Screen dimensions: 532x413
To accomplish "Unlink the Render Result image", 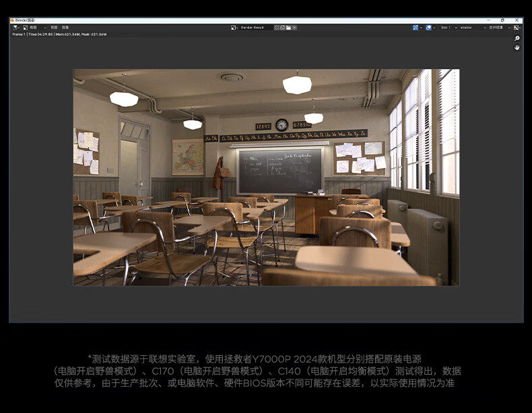I will pyautogui.click(x=294, y=28).
